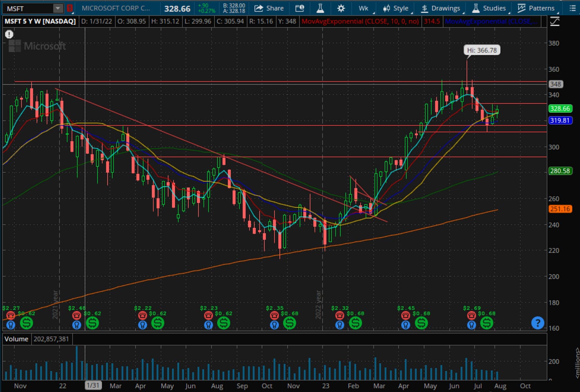Click the Share button
This screenshot has height=392, width=580.
point(269,8)
